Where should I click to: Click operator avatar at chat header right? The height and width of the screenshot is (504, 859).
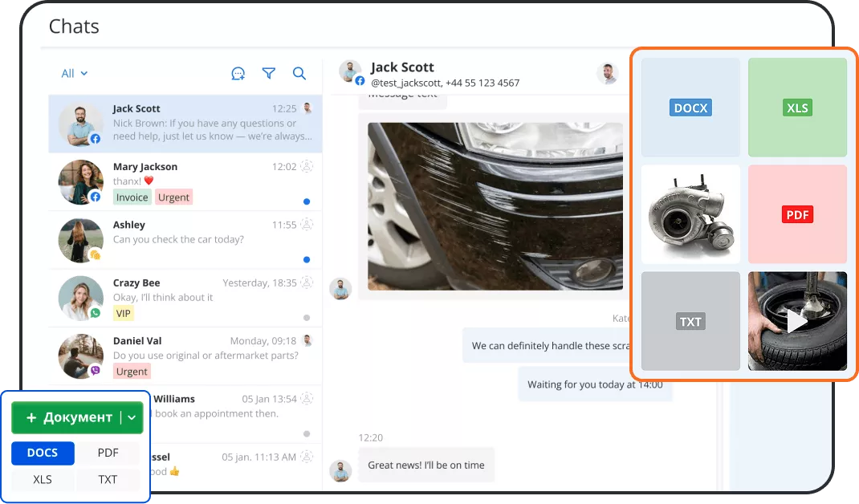pos(608,73)
